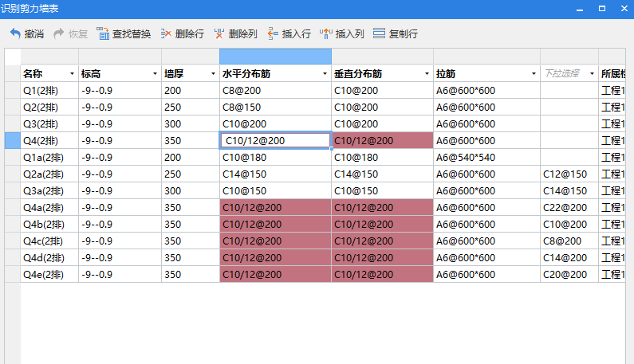Screen dimensions: 634x364
Task: Open the 标高 column dropdown arrow
Action: pyautogui.click(x=155, y=73)
